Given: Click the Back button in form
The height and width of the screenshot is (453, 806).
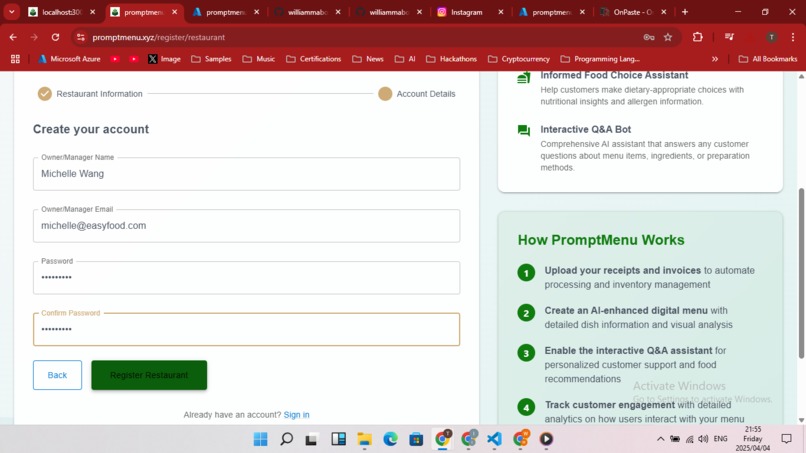Looking at the screenshot, I should [57, 375].
